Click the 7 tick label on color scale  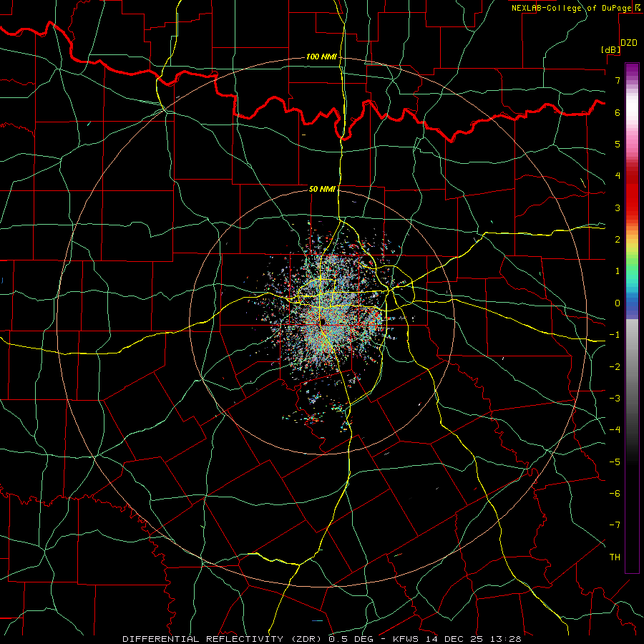tap(618, 80)
